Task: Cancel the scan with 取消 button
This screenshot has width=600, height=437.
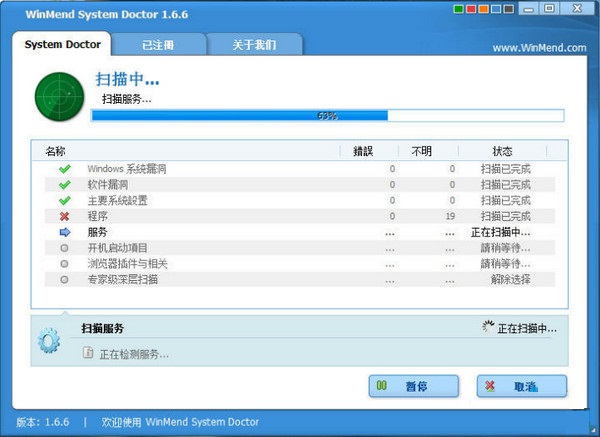Action: [522, 386]
